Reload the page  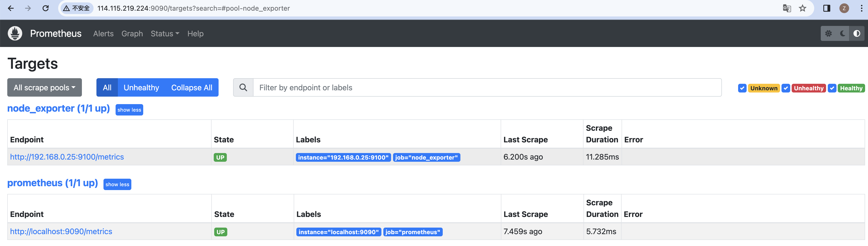[46, 8]
